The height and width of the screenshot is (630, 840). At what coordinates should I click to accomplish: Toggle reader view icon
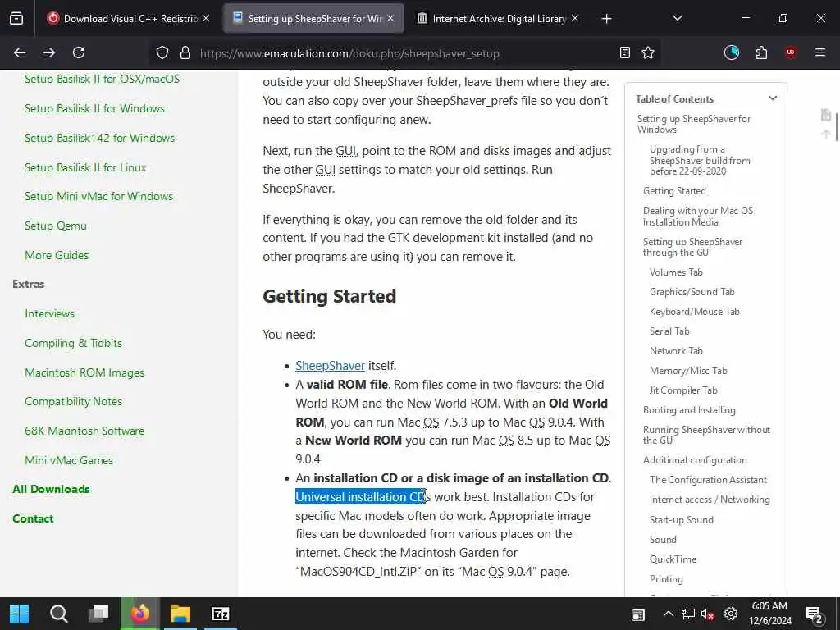pyautogui.click(x=624, y=52)
